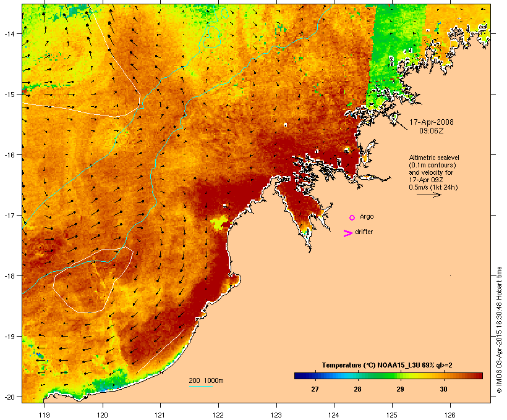Click the latitude label '-16'
Screen dimensions: 507x420
pos(9,155)
